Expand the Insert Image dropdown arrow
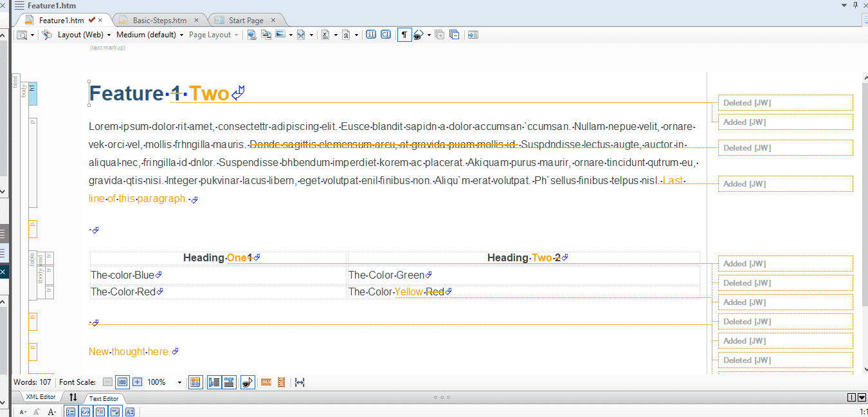 [x=291, y=35]
